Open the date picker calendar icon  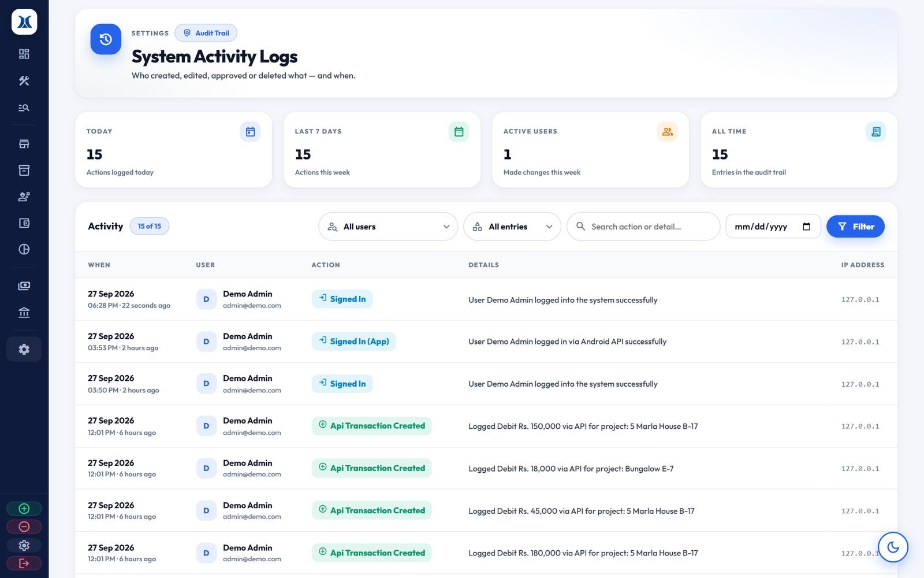click(806, 227)
